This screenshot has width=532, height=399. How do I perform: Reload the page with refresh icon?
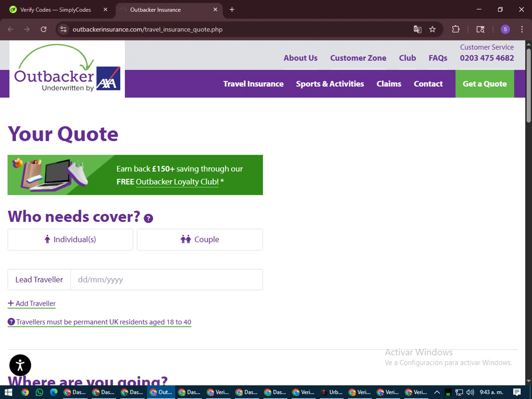(x=44, y=29)
